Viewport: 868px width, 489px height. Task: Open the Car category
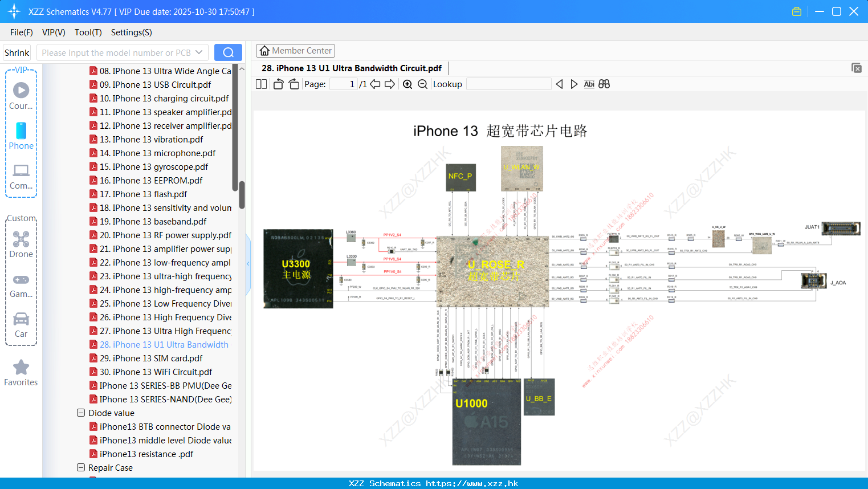click(21, 325)
